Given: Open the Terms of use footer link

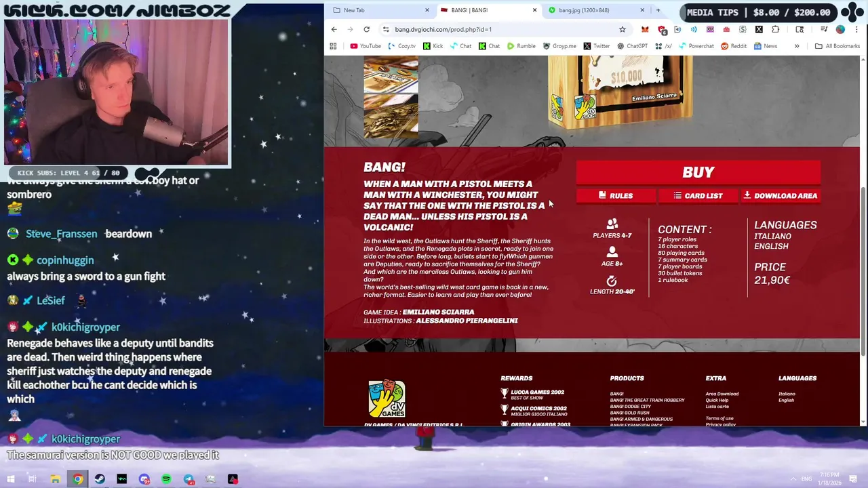Looking at the screenshot, I should click(x=719, y=418).
